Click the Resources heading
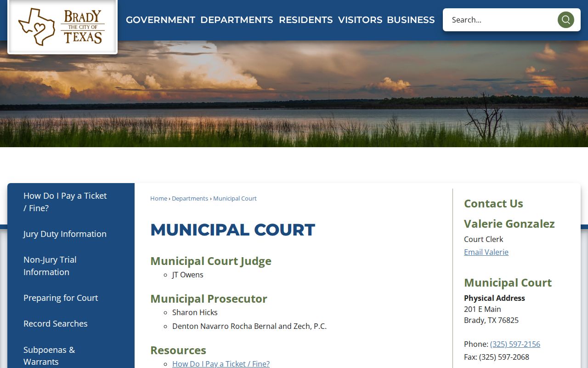 178,351
